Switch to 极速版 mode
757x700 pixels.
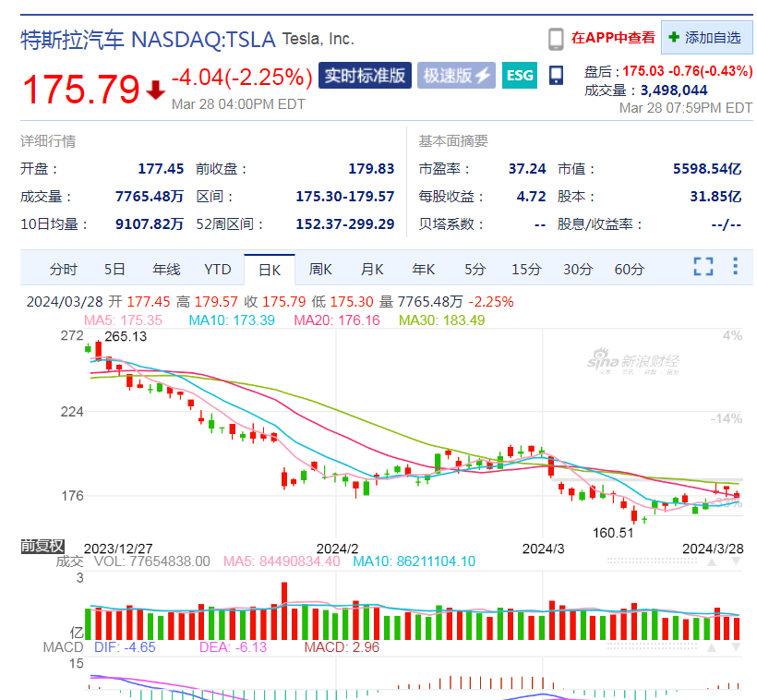[x=456, y=76]
